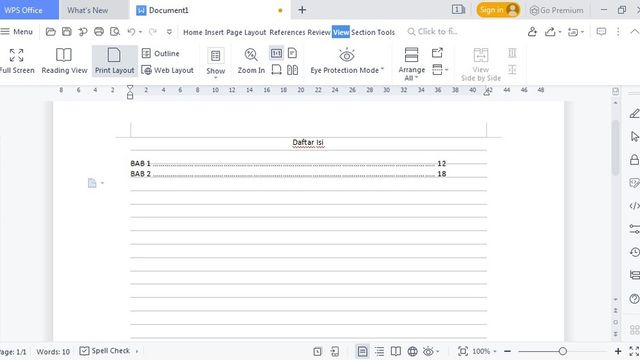Click View Side by Side
640x360 pixels.
coord(481,64)
